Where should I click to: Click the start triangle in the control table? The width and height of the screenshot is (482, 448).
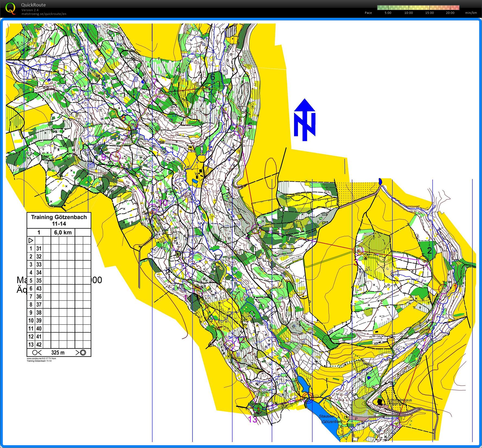click(31, 240)
